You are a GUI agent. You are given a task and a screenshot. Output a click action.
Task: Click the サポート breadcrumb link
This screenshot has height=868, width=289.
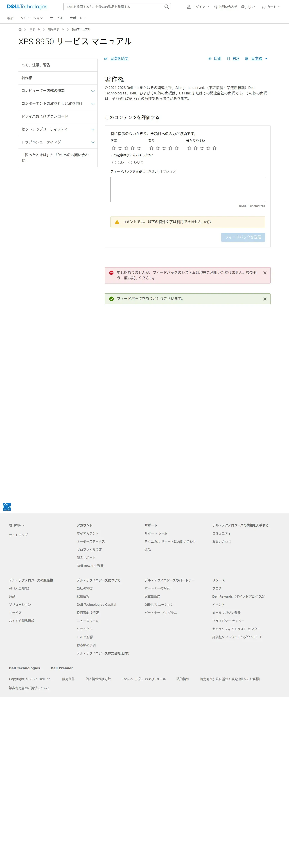pyautogui.click(x=35, y=30)
